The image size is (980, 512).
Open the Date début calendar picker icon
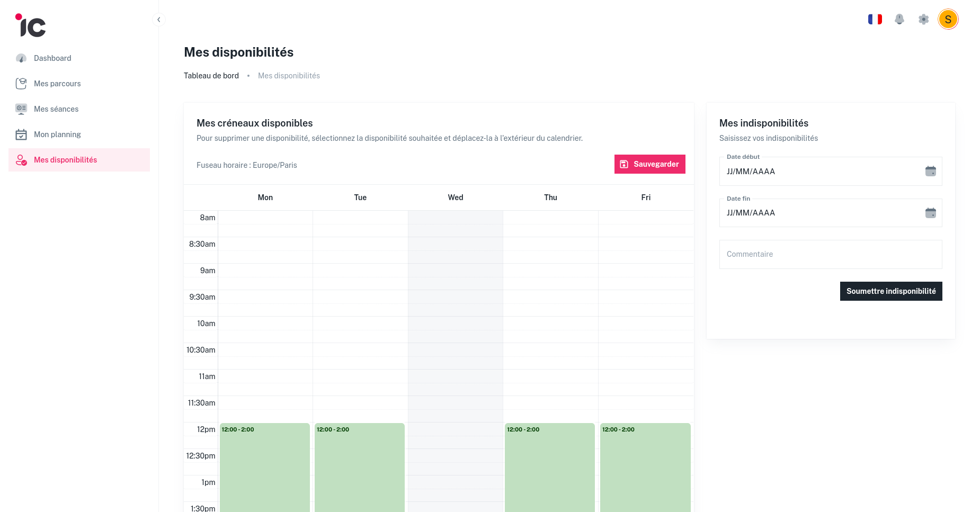pos(931,171)
